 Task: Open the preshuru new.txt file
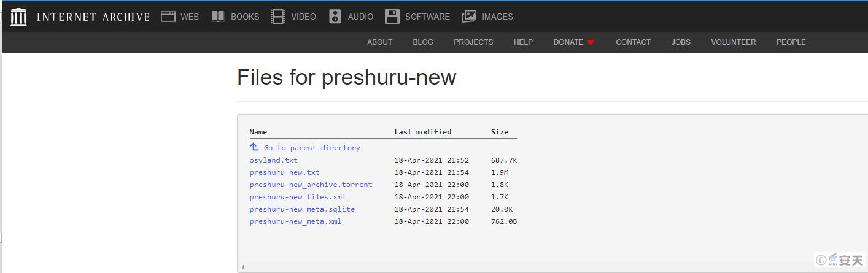(284, 172)
